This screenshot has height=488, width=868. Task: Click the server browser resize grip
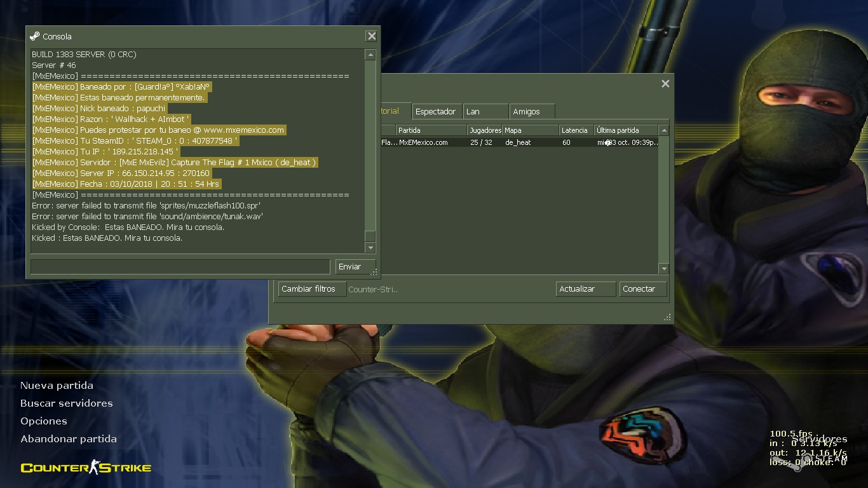pos(667,317)
